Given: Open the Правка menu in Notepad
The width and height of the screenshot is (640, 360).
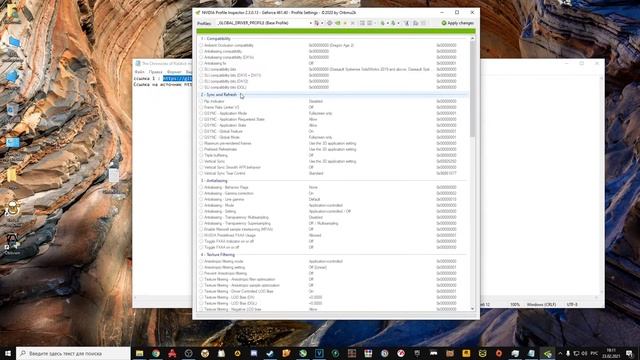Looking at the screenshot, I should click(x=155, y=72).
